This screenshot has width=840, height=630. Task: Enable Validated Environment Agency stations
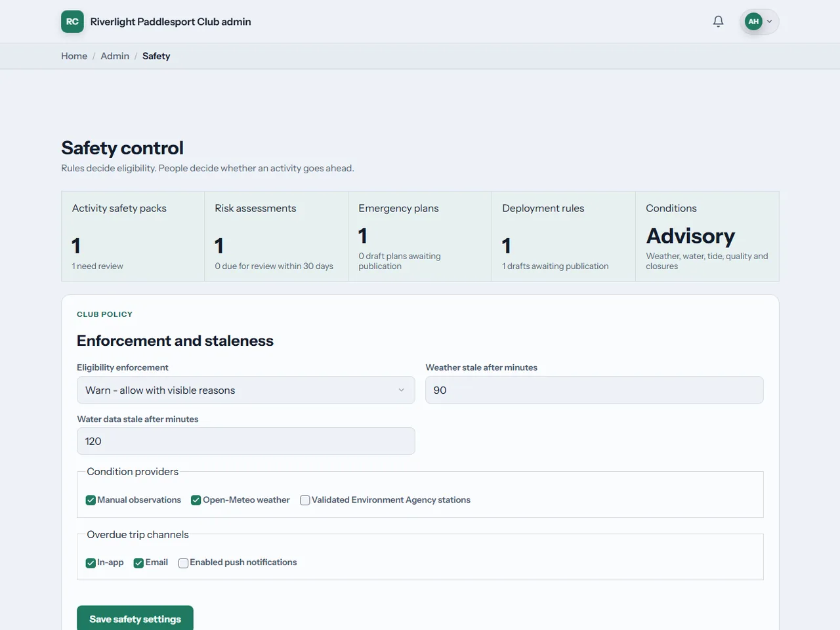(304, 500)
